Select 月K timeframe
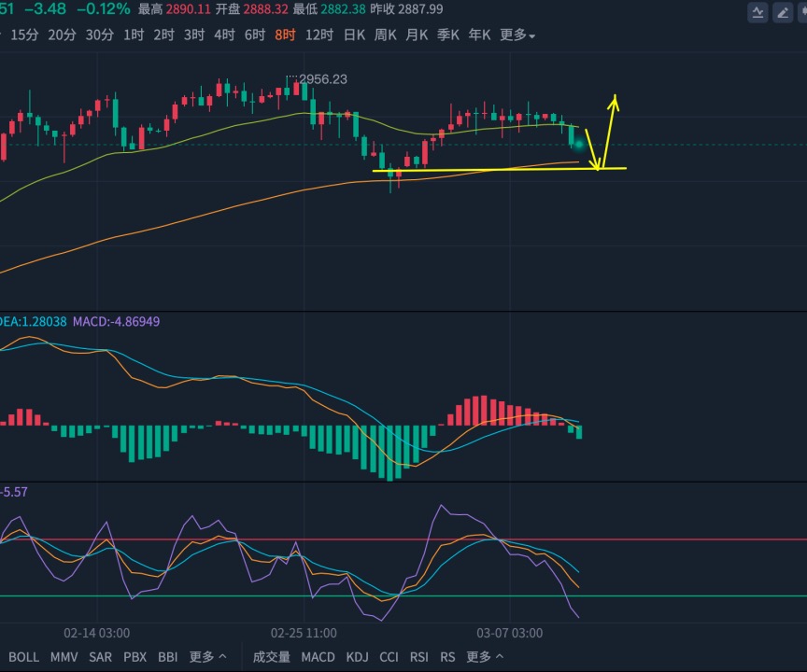This screenshot has width=807, height=672. point(417,35)
